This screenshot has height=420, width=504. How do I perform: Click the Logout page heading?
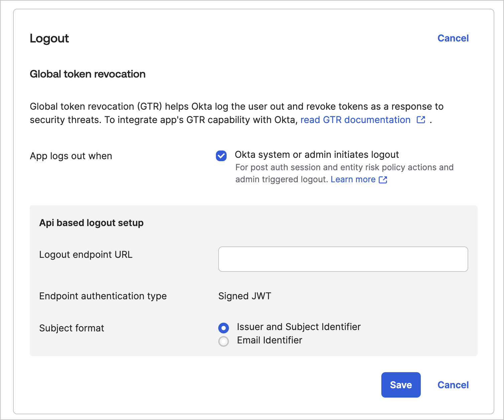[x=49, y=38]
